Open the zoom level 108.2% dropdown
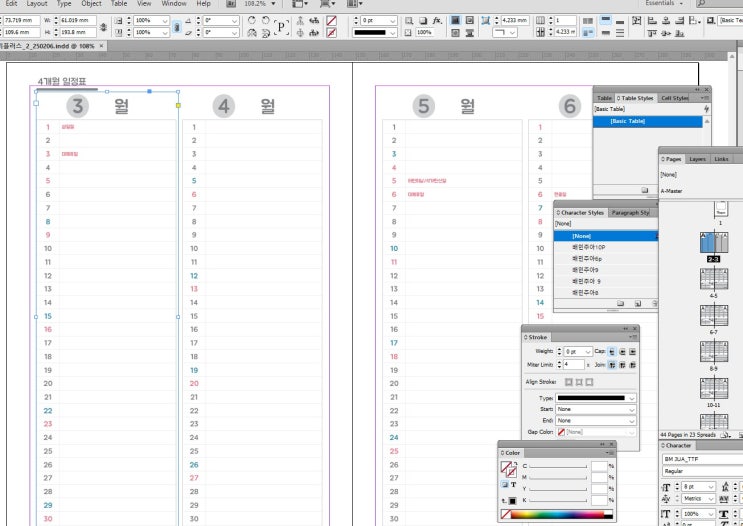 [273, 4]
